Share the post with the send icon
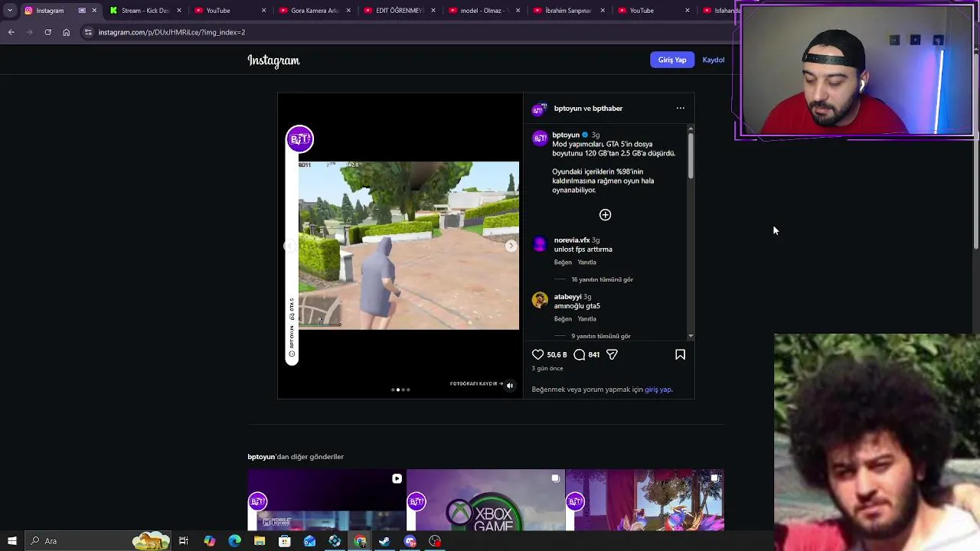Image resolution: width=980 pixels, height=551 pixels. 612,354
